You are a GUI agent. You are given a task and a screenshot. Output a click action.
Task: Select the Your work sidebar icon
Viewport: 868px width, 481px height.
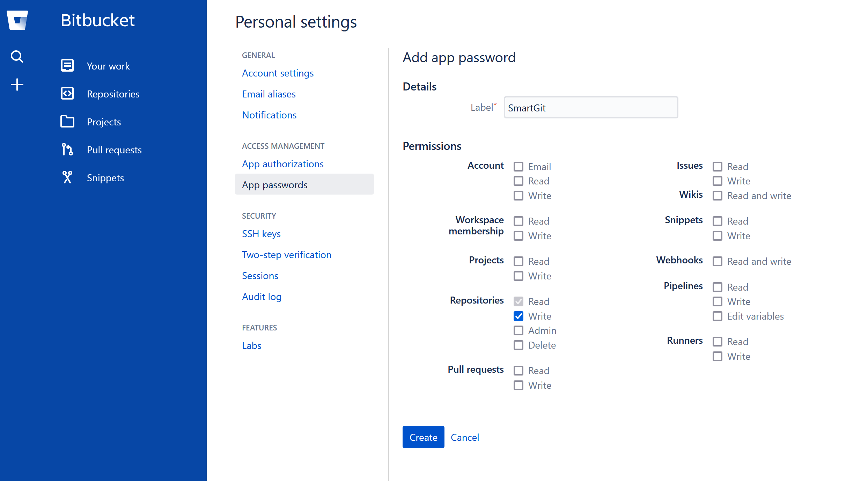coord(67,65)
